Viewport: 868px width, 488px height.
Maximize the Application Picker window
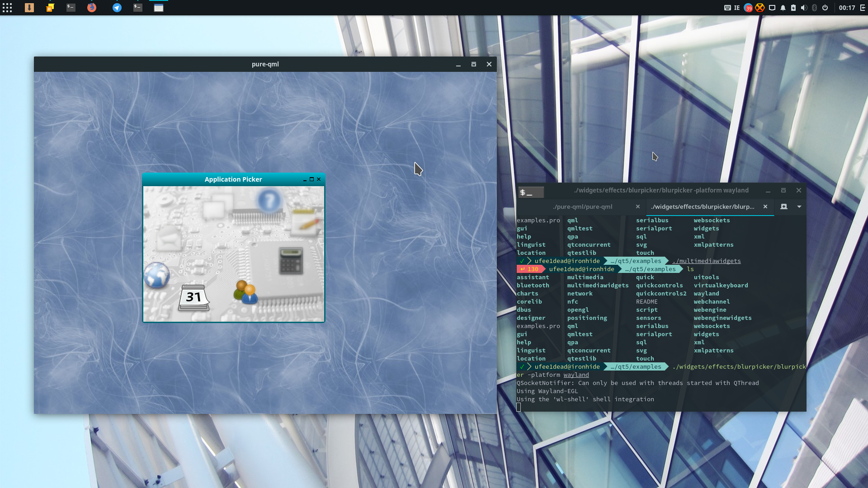click(311, 179)
